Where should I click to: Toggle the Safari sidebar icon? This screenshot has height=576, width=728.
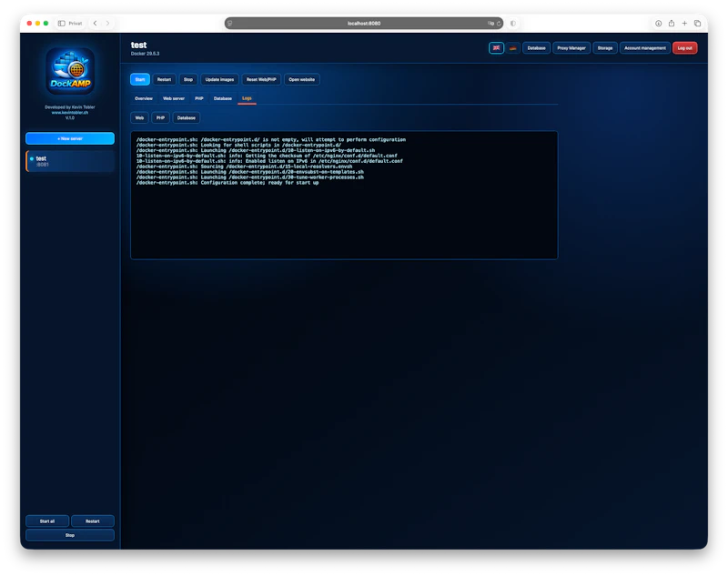(x=61, y=24)
